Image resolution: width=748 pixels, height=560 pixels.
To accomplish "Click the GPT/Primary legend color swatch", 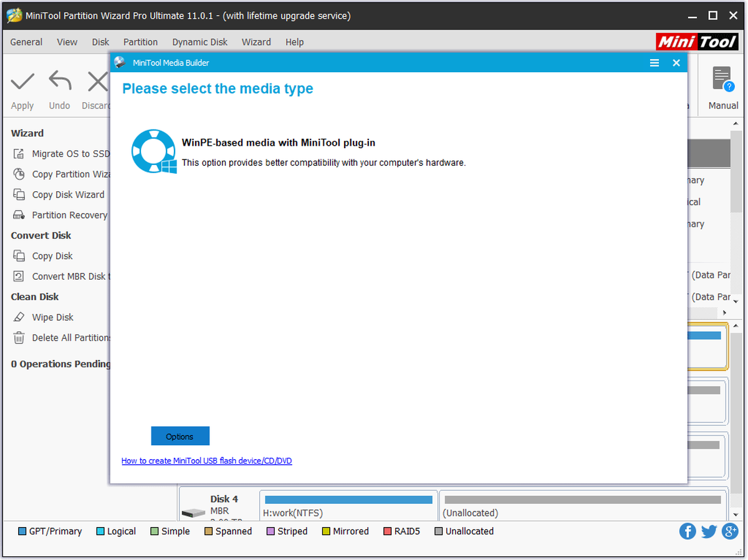I will pos(22,531).
